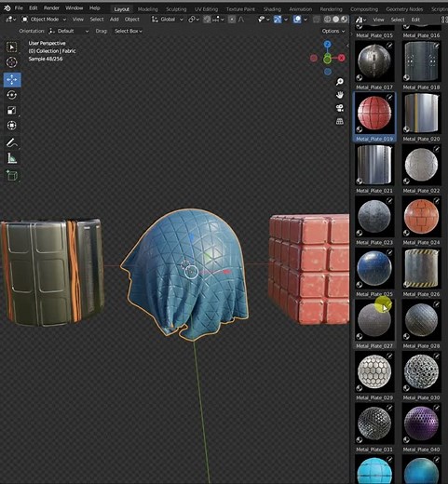Open the Drag Select Box dropdown
448x484 pixels.
pos(129,31)
